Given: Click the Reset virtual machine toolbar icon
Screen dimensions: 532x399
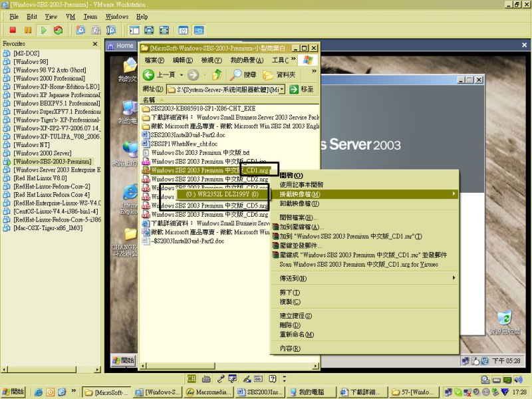Looking at the screenshot, I should coord(59,30).
